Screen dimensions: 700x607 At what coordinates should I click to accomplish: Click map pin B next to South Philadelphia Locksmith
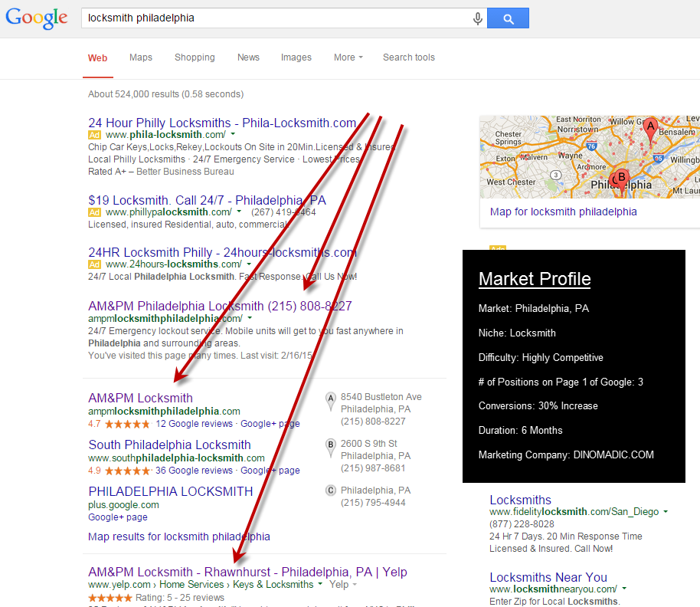[331, 445]
